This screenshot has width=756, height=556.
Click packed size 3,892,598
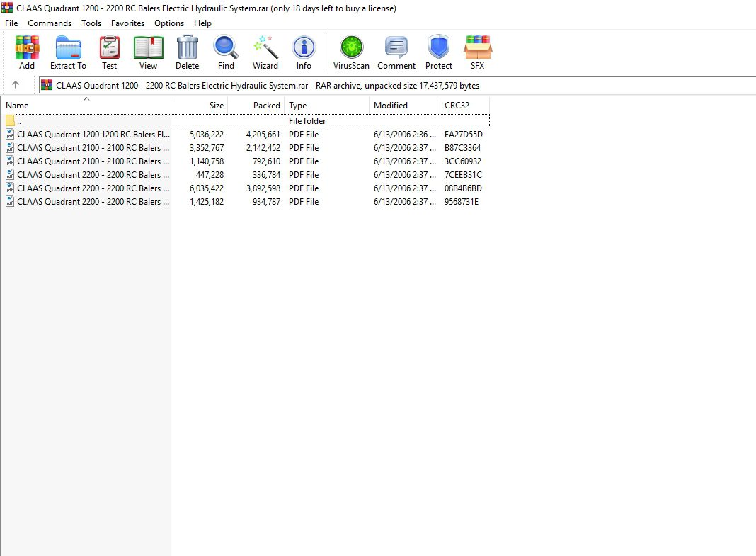263,188
